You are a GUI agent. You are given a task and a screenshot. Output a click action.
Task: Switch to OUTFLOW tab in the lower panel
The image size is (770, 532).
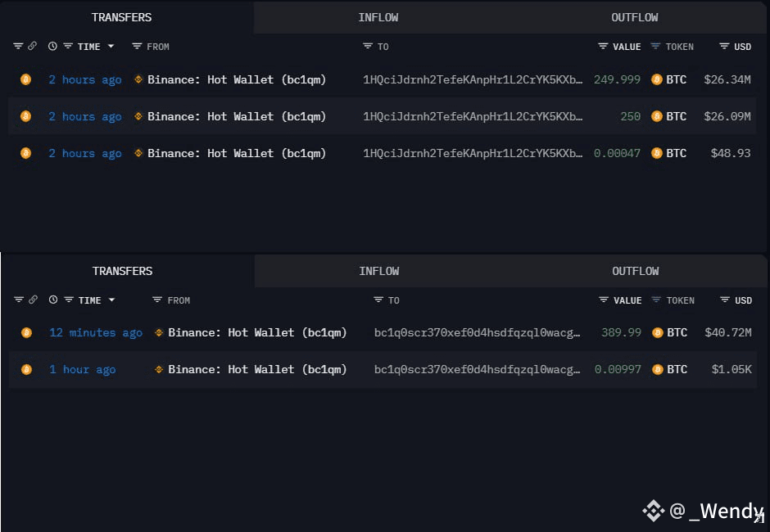point(635,271)
